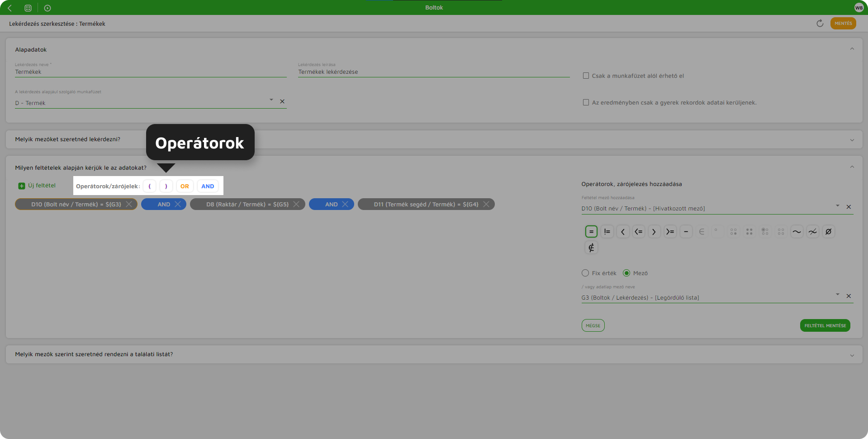Add a closing parenthesis

166,186
